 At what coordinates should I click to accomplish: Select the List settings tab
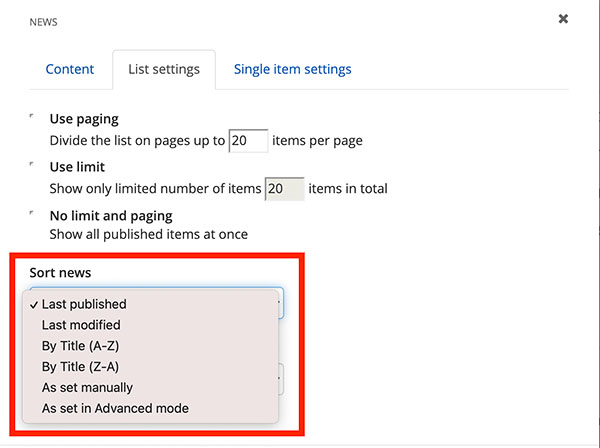pyautogui.click(x=164, y=70)
